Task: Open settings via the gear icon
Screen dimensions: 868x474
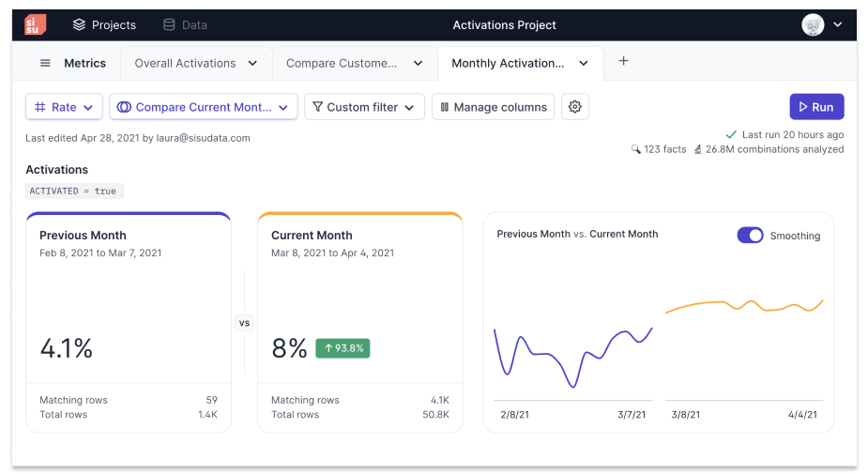Action: pos(575,107)
